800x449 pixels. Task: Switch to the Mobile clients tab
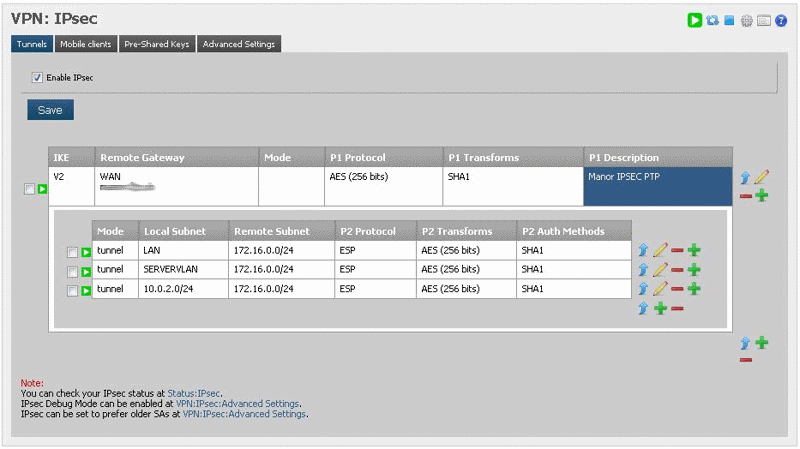point(84,44)
